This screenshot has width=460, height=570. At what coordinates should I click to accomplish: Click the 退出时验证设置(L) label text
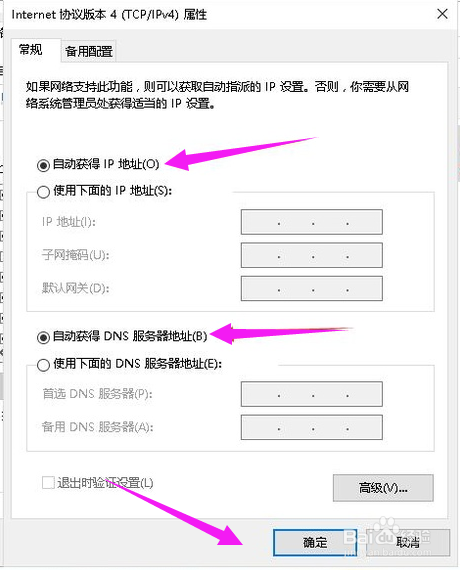(105, 483)
